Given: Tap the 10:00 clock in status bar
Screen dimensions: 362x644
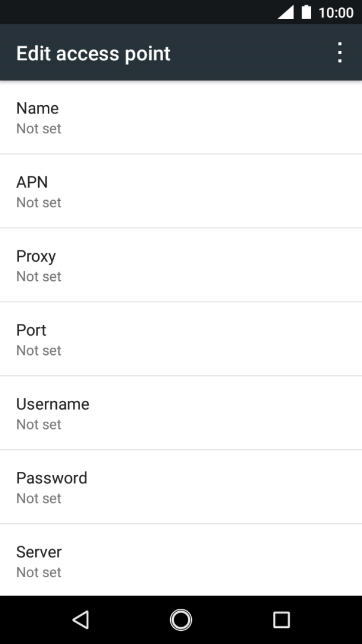Looking at the screenshot, I should click(x=336, y=13).
